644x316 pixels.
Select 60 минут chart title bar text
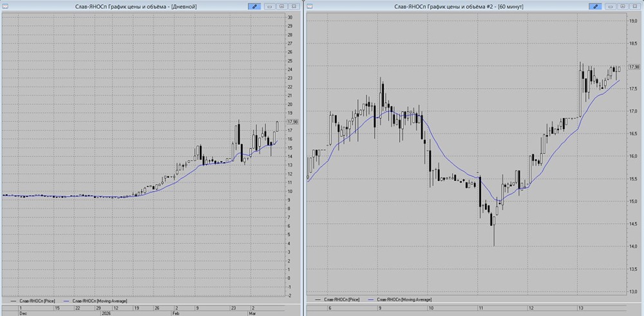[x=458, y=6]
